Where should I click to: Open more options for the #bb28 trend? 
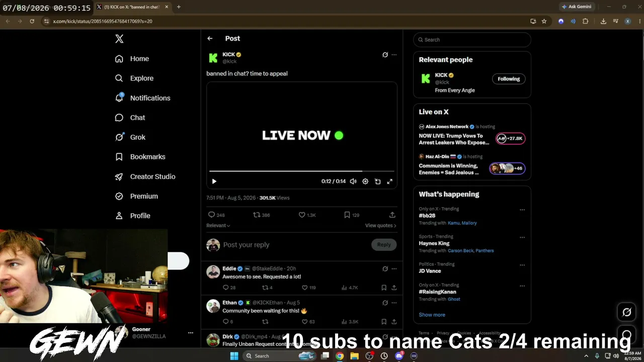point(522,210)
